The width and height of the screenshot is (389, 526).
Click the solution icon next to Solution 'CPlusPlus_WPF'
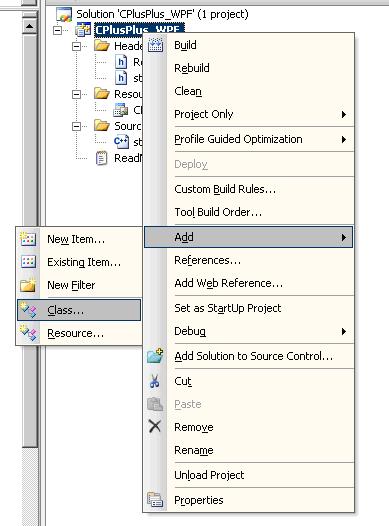pyautogui.click(x=64, y=14)
